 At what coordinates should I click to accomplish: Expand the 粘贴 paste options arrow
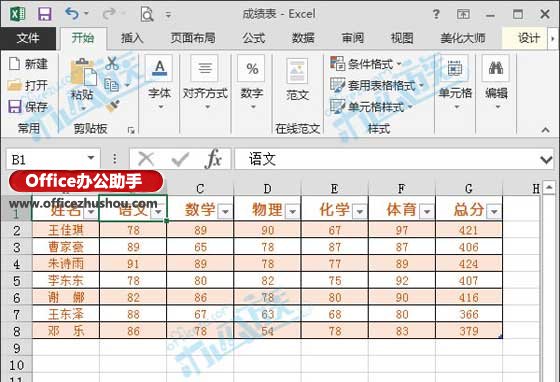tap(83, 108)
